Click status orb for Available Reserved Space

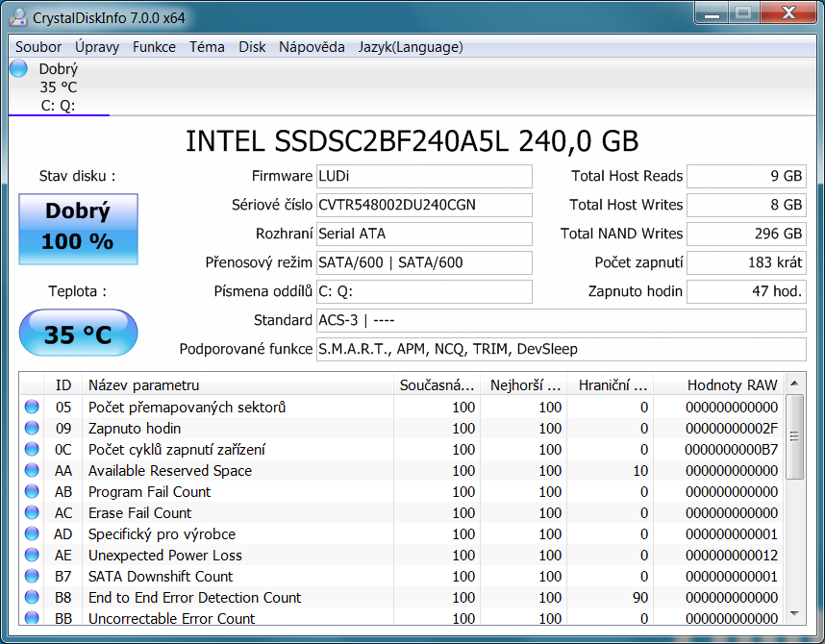click(x=32, y=471)
